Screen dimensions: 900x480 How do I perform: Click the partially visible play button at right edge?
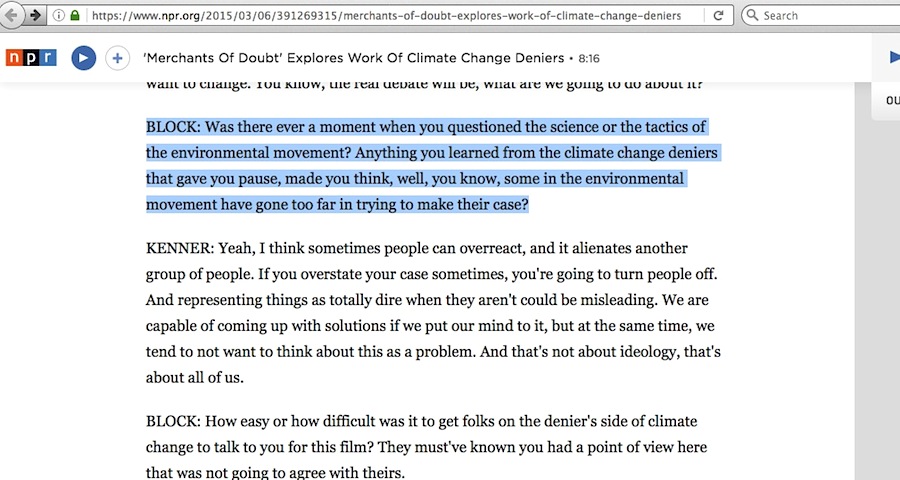(x=893, y=58)
